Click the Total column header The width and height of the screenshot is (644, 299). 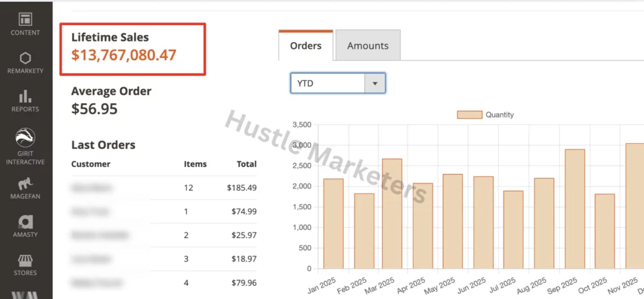click(x=247, y=164)
